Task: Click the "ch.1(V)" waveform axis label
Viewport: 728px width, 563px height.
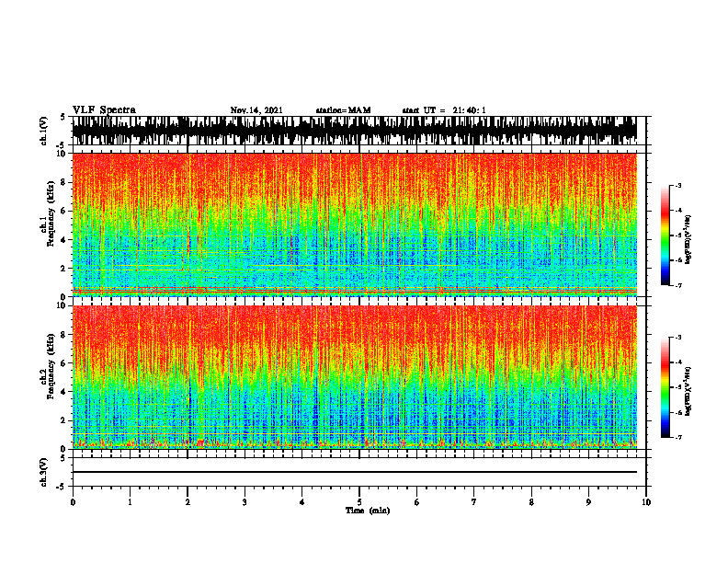Action: [44, 131]
